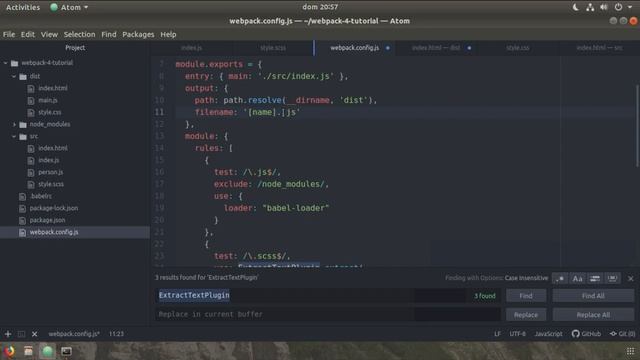Click the X icon in status bar
The image size is (640, 360).
pyautogui.click(x=35, y=334)
